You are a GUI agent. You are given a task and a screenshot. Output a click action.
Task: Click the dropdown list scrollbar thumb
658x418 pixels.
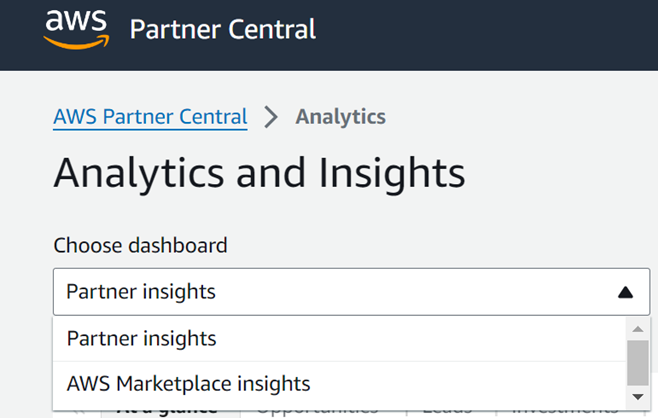click(637, 361)
